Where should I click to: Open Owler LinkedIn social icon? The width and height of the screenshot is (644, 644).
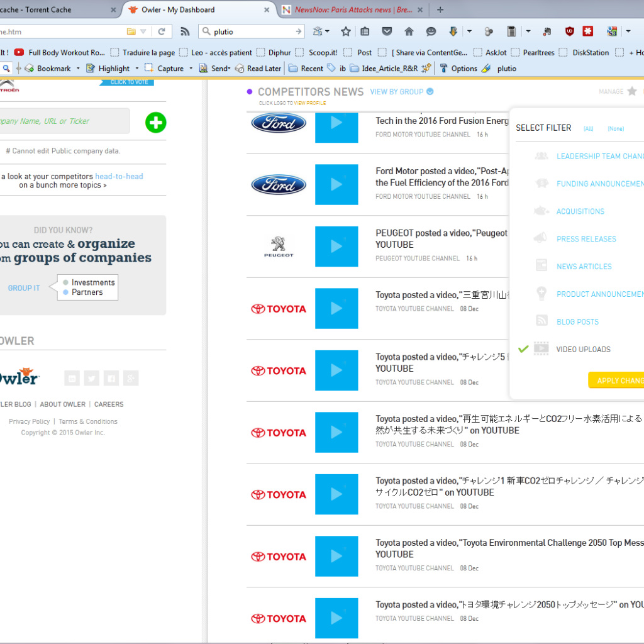pyautogui.click(x=72, y=378)
